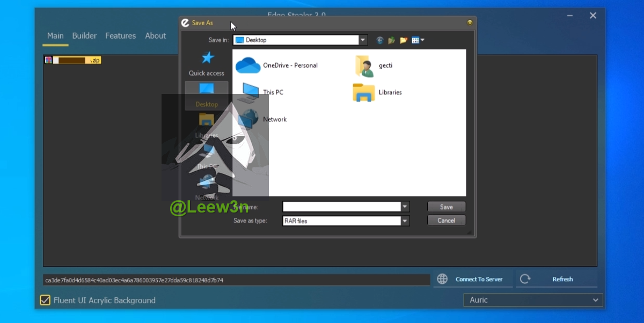This screenshot has height=323, width=644.
Task: Click Cancel in the Save As dialog
Action: click(446, 221)
